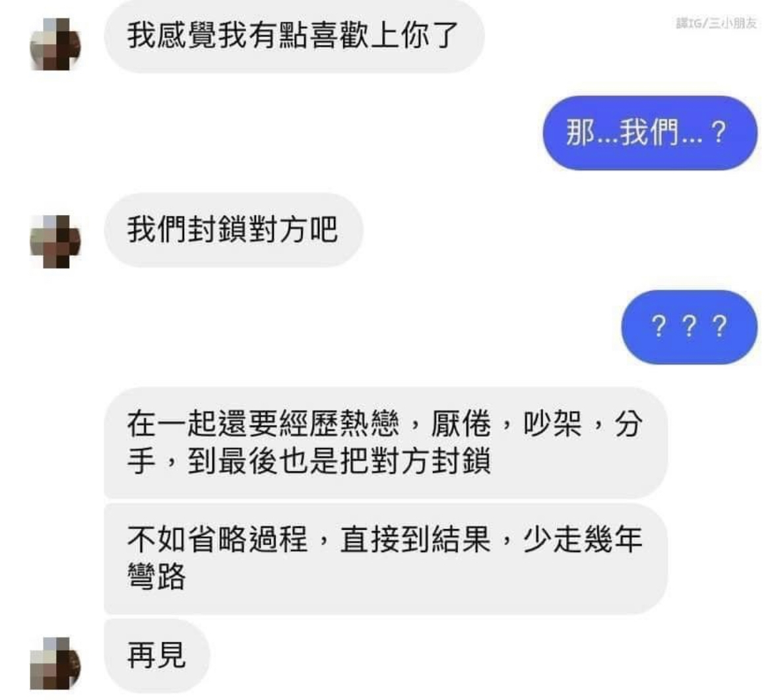
Task: Open the avatar next to 我們封鎖對方吧
Action: (x=55, y=241)
